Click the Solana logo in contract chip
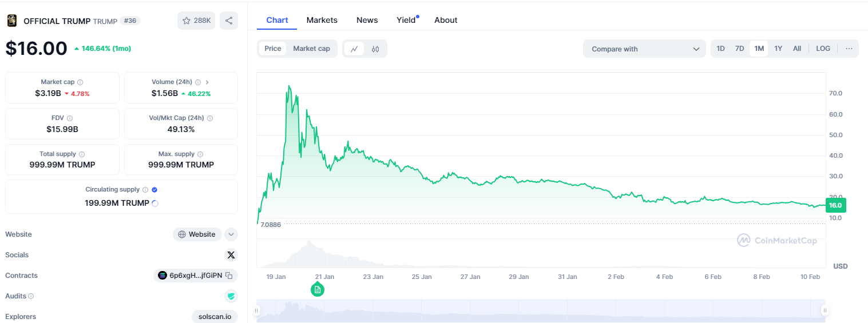The width and height of the screenshot is (868, 323). tap(162, 276)
